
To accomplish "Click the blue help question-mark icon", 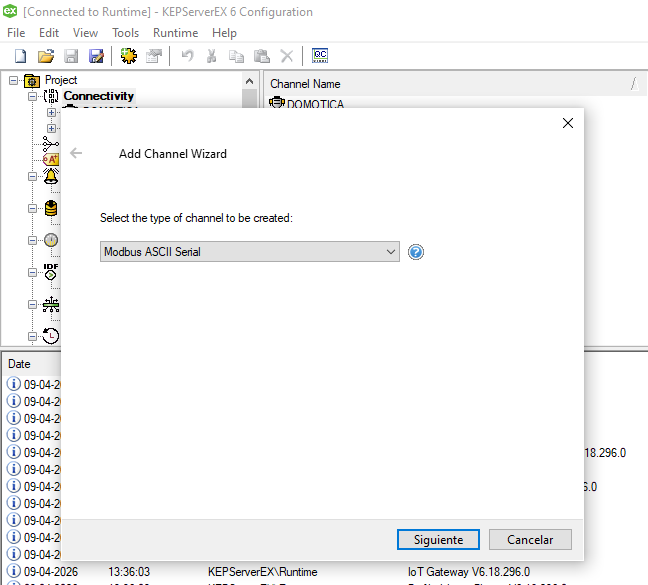I will [x=416, y=252].
